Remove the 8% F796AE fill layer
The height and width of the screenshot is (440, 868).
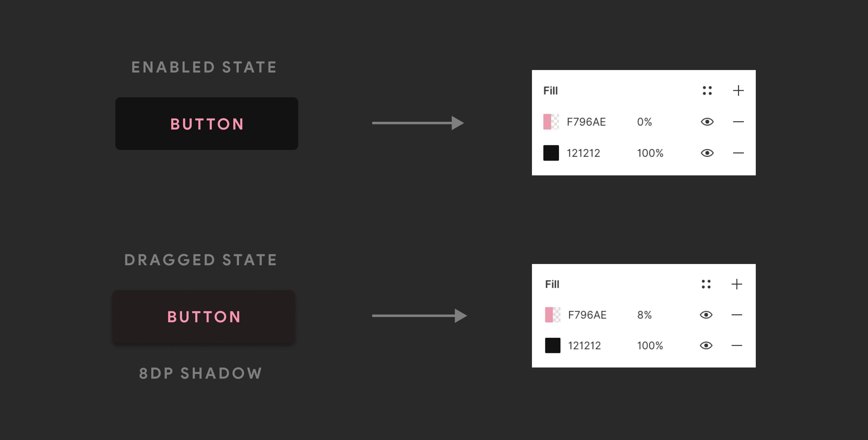737,315
